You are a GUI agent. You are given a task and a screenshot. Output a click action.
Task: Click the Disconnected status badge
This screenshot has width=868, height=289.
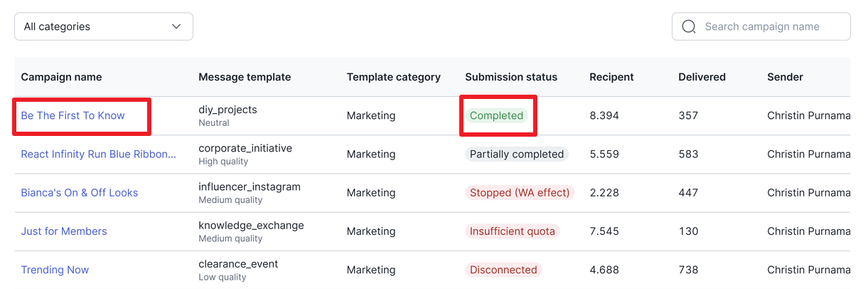[x=503, y=269]
